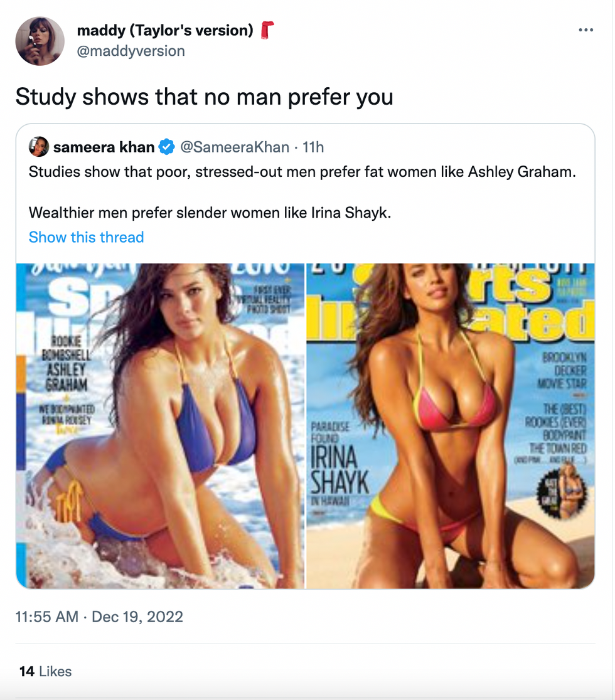The height and width of the screenshot is (700, 615).
Task: Click the red scarf emoji beside maddy's name
Action: (267, 30)
